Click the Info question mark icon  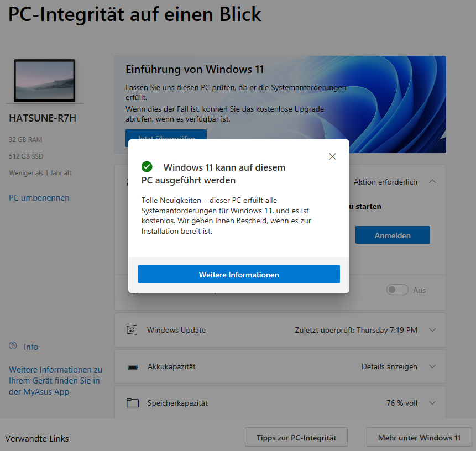[x=13, y=345]
